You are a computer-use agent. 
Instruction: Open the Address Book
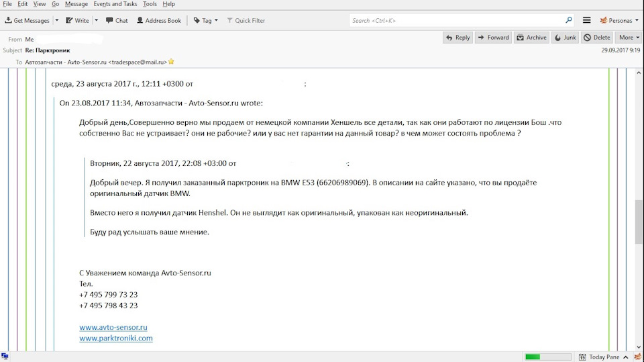point(159,21)
